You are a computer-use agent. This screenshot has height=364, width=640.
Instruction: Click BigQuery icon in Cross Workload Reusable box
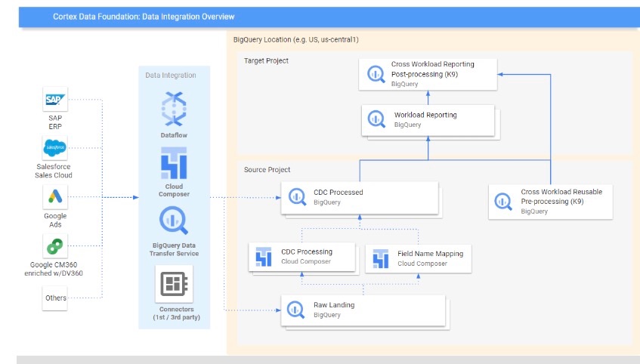(503, 201)
